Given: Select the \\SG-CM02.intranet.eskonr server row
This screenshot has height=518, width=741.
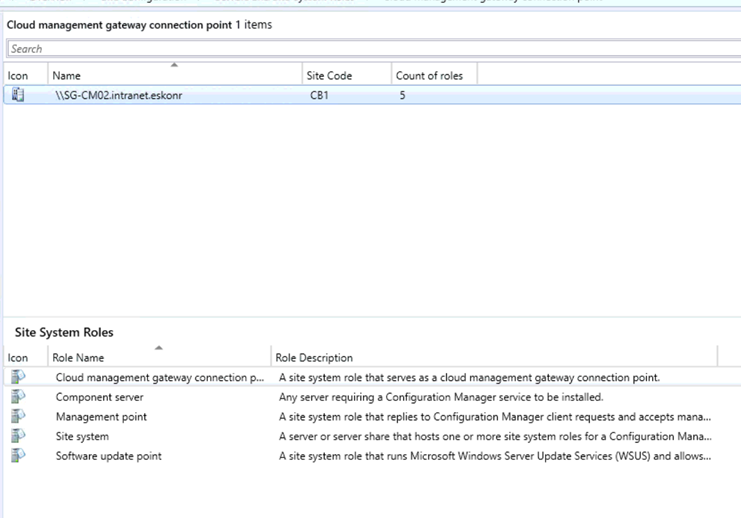Looking at the screenshot, I should pos(119,95).
